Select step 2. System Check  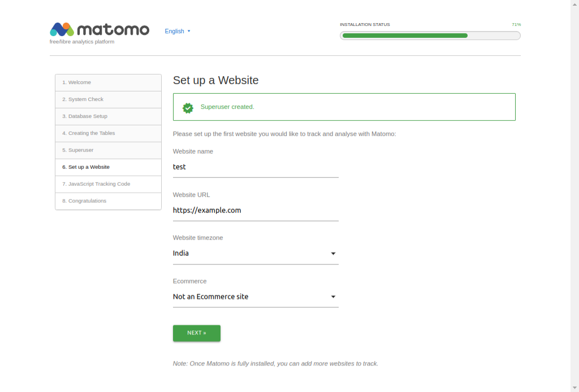tap(108, 99)
